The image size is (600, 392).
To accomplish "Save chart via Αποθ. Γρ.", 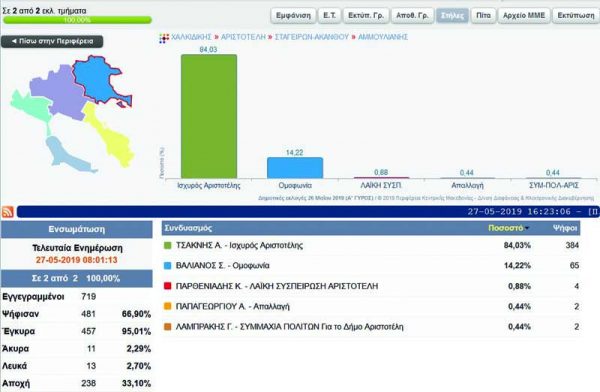I will pyautogui.click(x=412, y=16).
